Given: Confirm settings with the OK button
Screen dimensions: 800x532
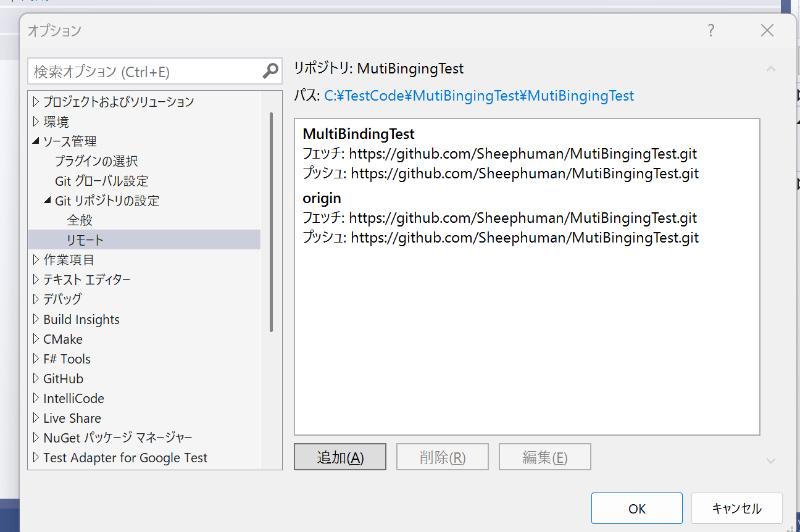Looking at the screenshot, I should click(x=636, y=508).
